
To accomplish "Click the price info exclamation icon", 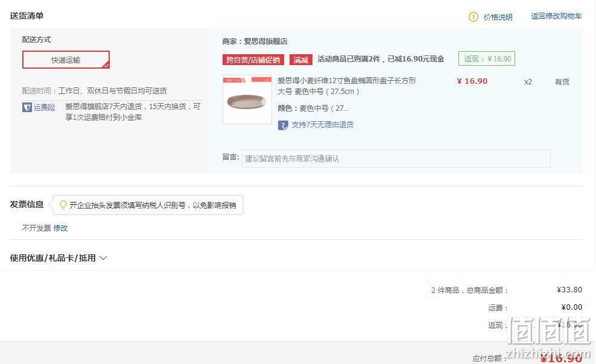I will [473, 17].
